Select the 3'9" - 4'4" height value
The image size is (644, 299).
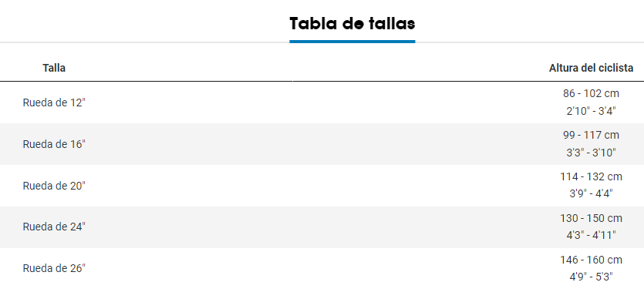tap(591, 193)
